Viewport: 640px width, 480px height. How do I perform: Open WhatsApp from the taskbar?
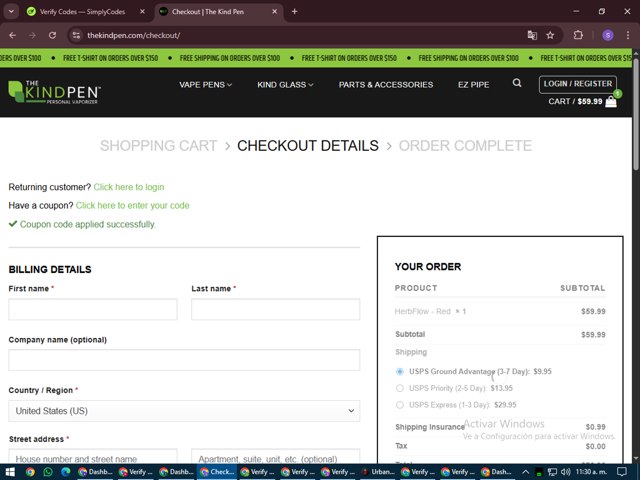(48, 472)
